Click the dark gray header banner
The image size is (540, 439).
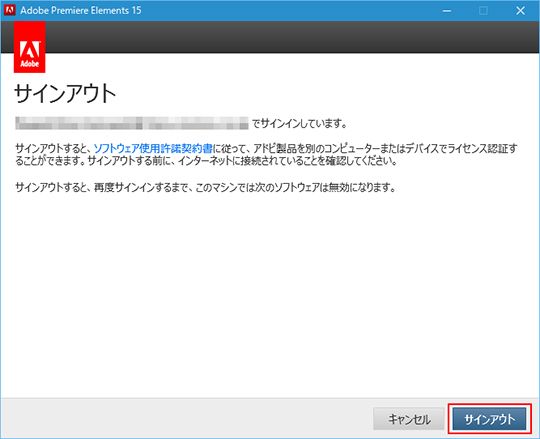click(x=292, y=37)
